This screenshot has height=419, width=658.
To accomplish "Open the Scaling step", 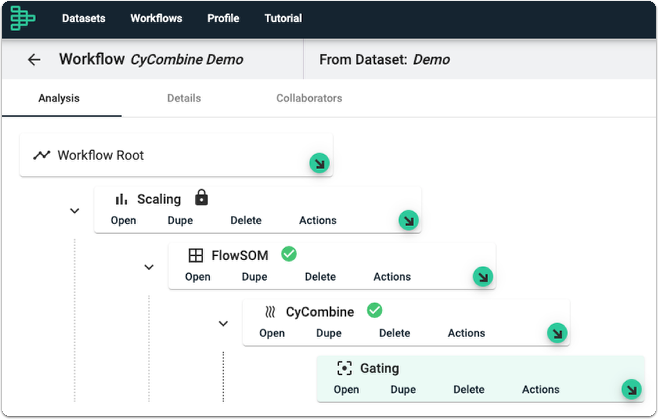I will pyautogui.click(x=123, y=220).
